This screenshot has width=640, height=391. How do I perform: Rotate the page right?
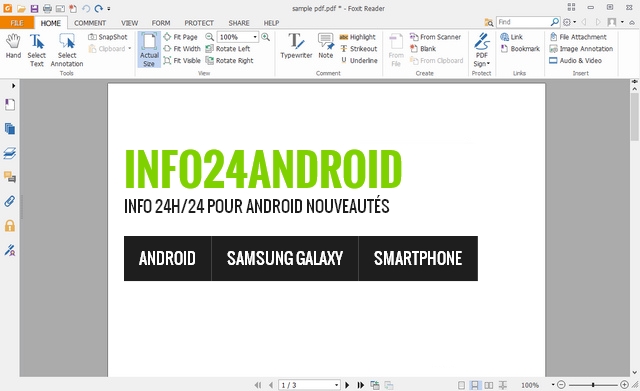click(229, 60)
